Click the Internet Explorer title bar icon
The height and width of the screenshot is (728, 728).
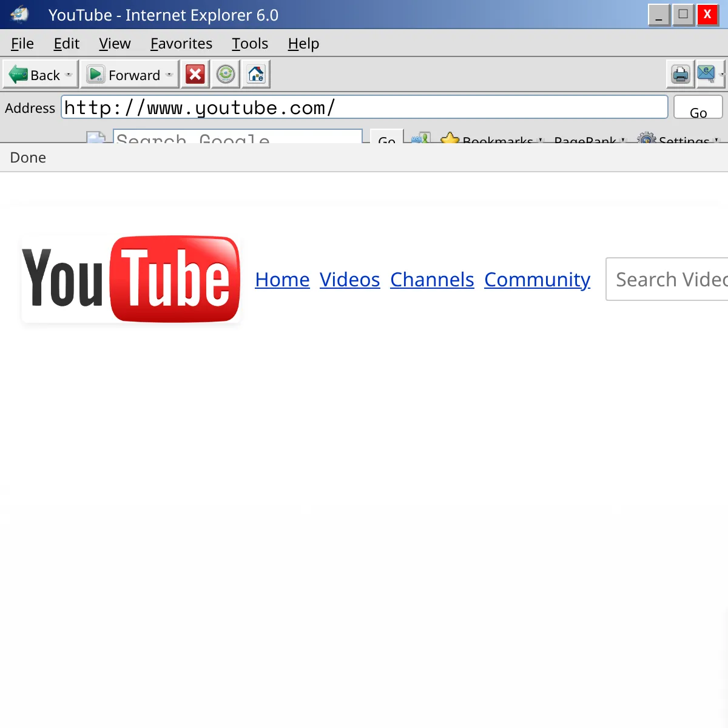[x=20, y=14]
